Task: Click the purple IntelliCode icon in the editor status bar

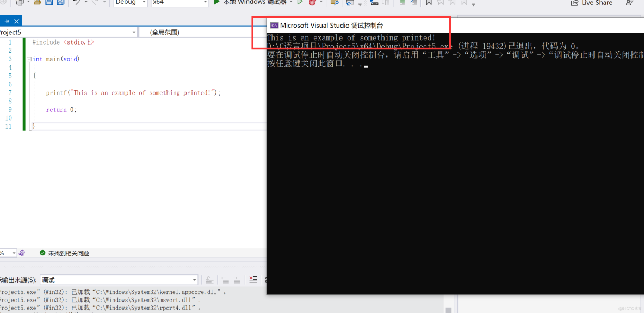Action: pos(22,253)
